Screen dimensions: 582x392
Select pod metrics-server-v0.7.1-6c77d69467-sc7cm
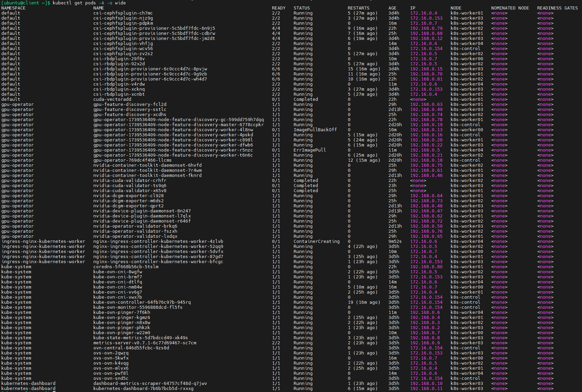[144, 343]
